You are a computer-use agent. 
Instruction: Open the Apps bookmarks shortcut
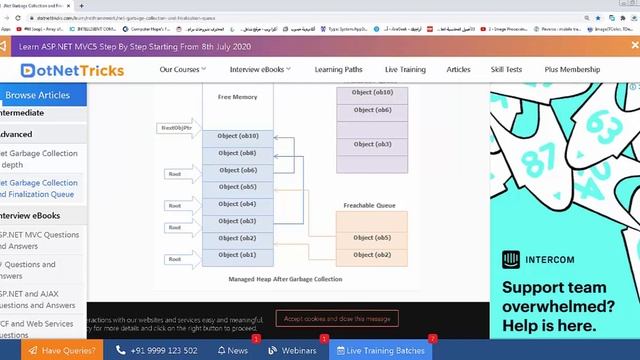click(x=6, y=29)
